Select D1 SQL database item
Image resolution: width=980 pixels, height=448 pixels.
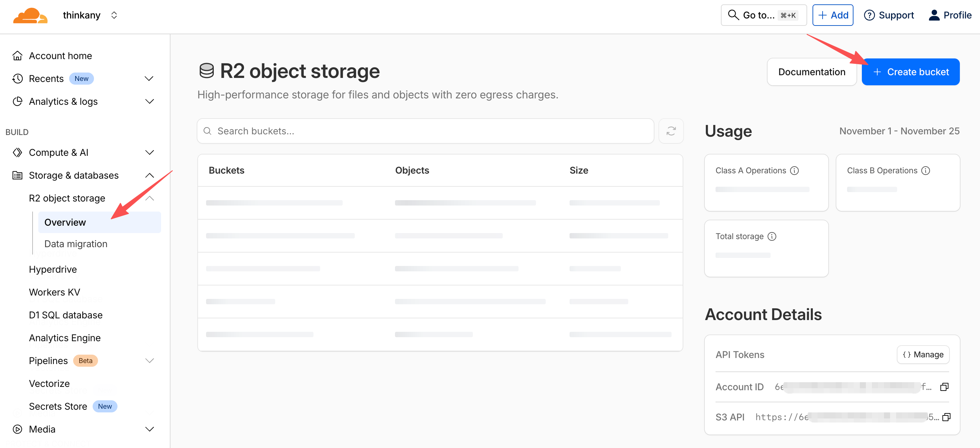[x=65, y=315]
